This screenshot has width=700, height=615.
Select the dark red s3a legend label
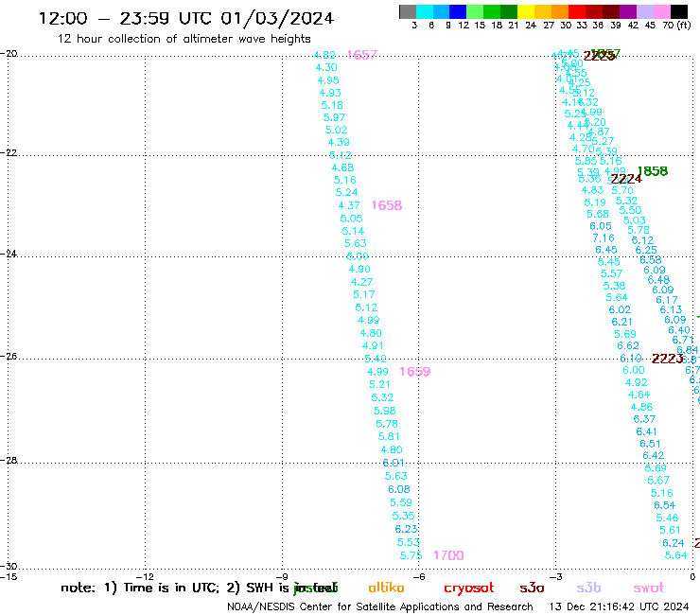tap(532, 589)
